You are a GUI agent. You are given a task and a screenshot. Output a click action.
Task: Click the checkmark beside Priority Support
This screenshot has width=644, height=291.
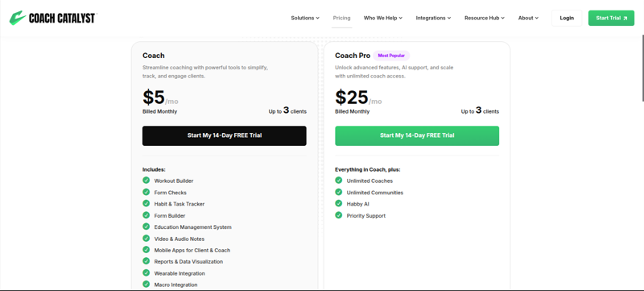pyautogui.click(x=338, y=215)
